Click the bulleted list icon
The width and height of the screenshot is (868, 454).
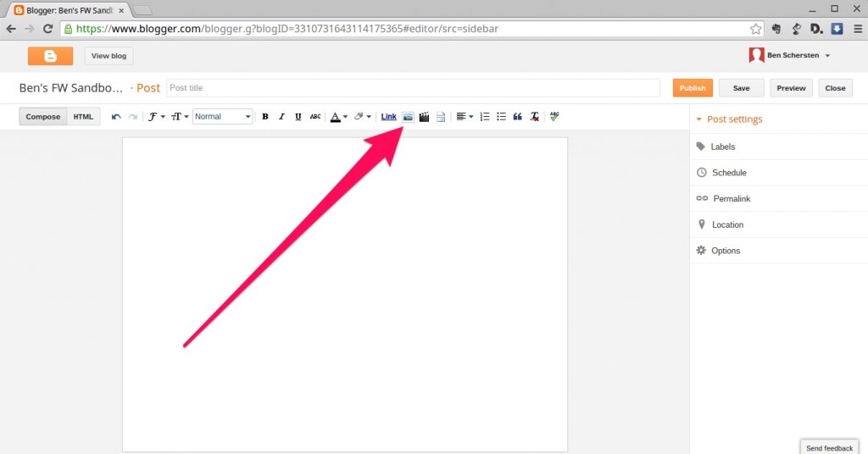pos(501,117)
